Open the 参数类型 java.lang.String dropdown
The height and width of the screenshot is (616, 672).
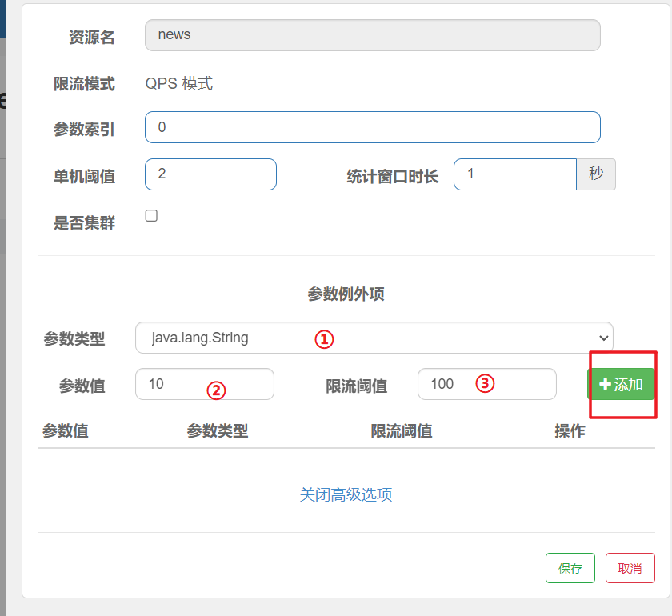pyautogui.click(x=374, y=338)
